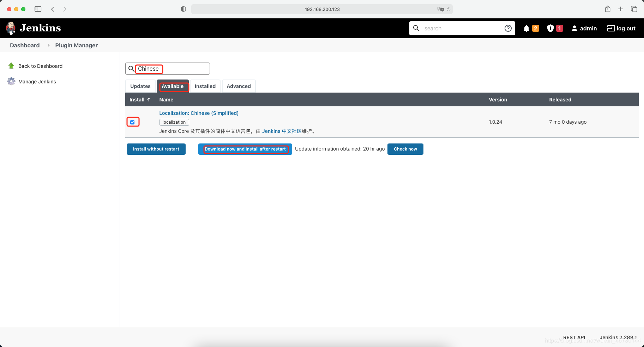This screenshot has height=347, width=644.
Task: Switch to the Installed tab
Action: click(205, 86)
